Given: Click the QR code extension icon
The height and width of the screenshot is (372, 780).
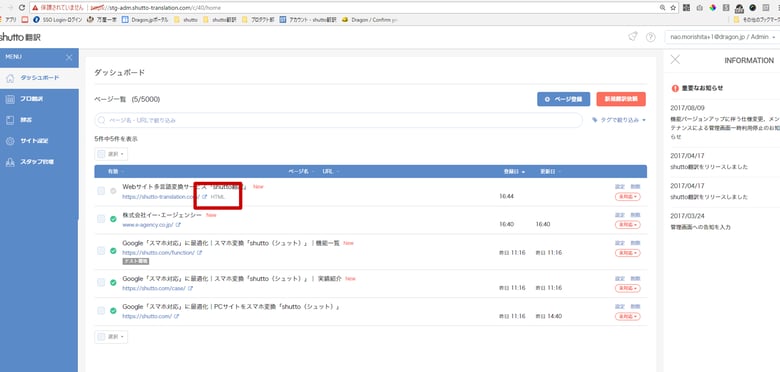Looking at the screenshot, I should (x=687, y=8).
